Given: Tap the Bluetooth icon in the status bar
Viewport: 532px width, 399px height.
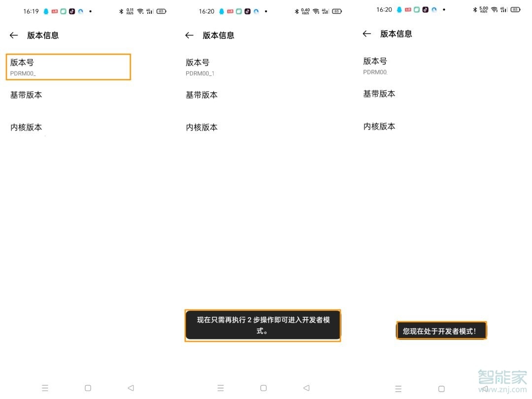Looking at the screenshot, I should [x=121, y=11].
